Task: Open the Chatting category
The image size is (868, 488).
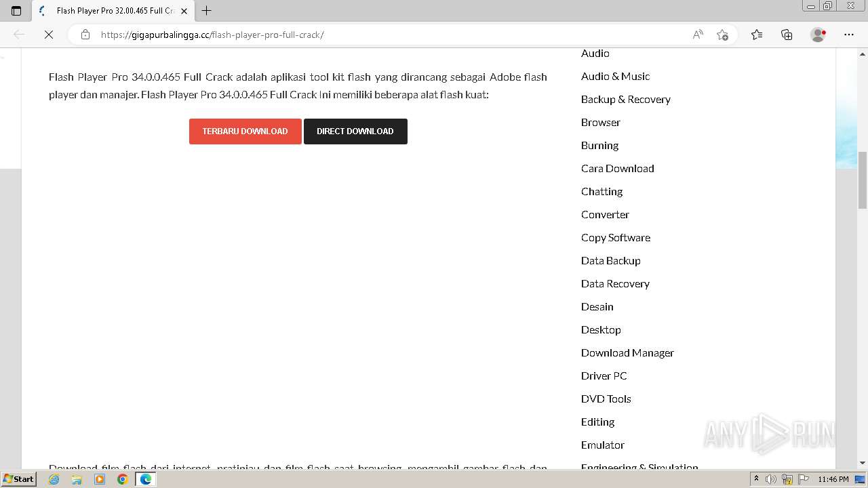Action: [601, 192]
